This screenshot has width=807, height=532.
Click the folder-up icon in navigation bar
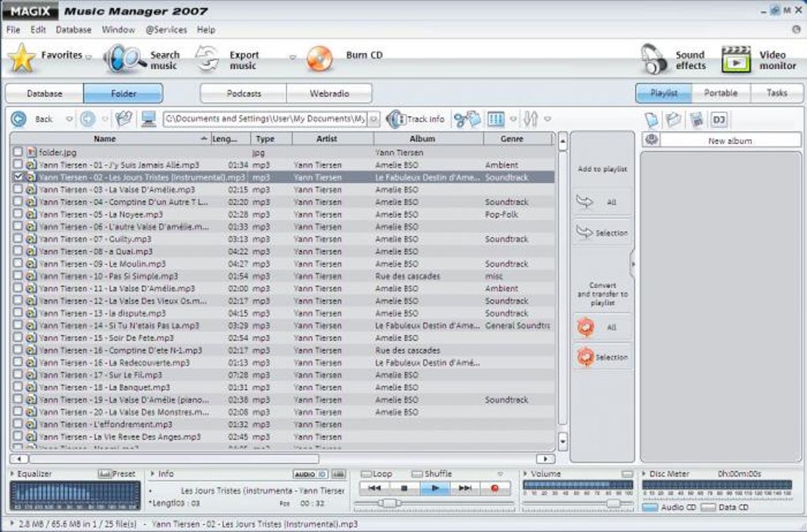point(123,119)
